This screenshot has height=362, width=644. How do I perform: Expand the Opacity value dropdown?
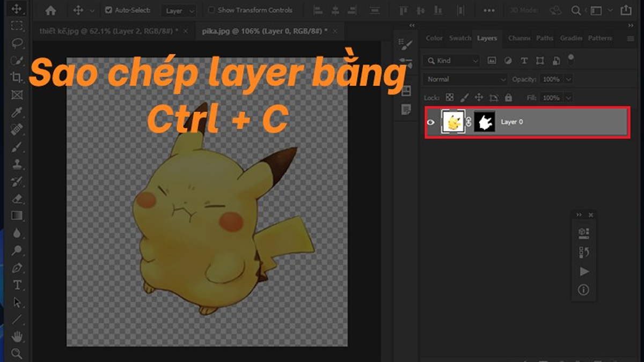[567, 79]
